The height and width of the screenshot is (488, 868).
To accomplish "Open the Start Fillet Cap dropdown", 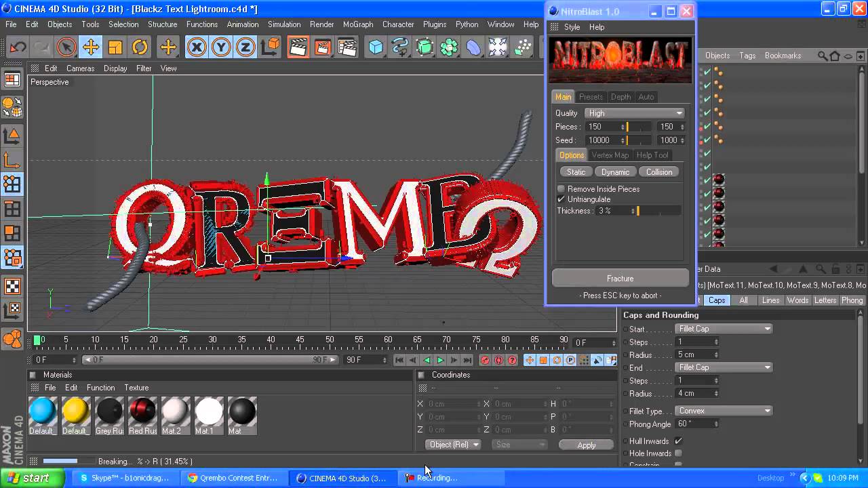I will click(x=724, y=329).
